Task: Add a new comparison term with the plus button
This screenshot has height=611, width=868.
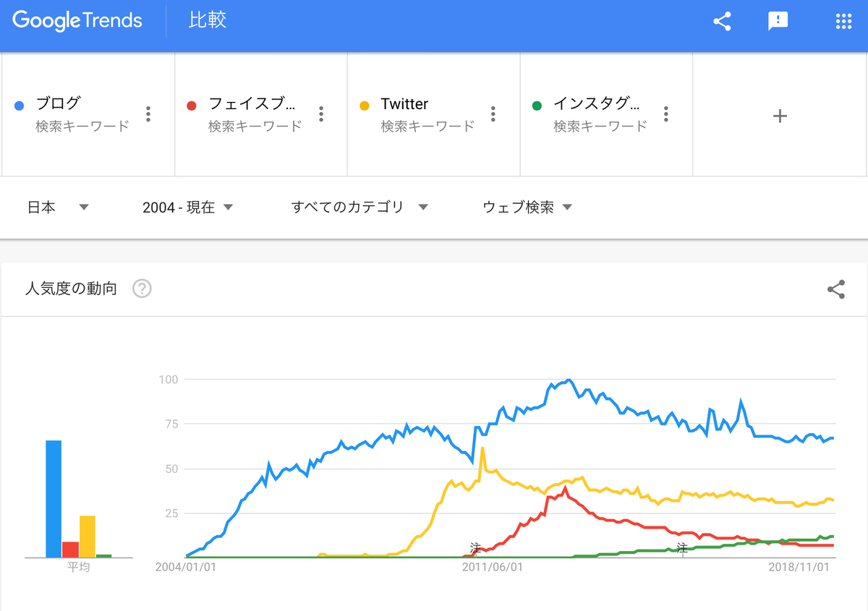Action: click(780, 116)
